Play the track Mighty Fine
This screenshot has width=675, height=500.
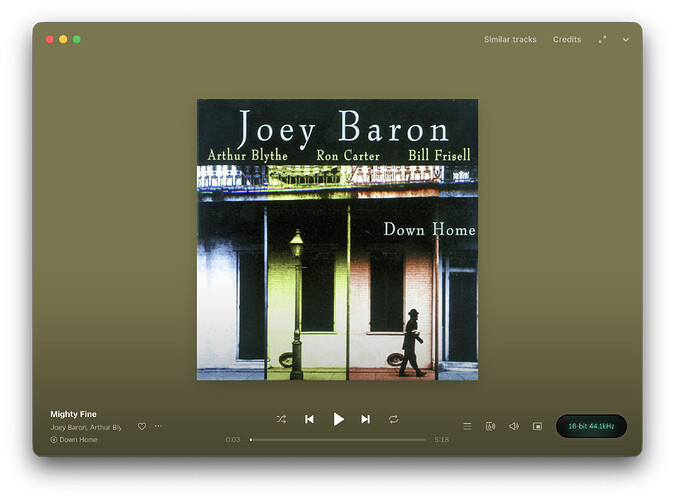click(338, 419)
